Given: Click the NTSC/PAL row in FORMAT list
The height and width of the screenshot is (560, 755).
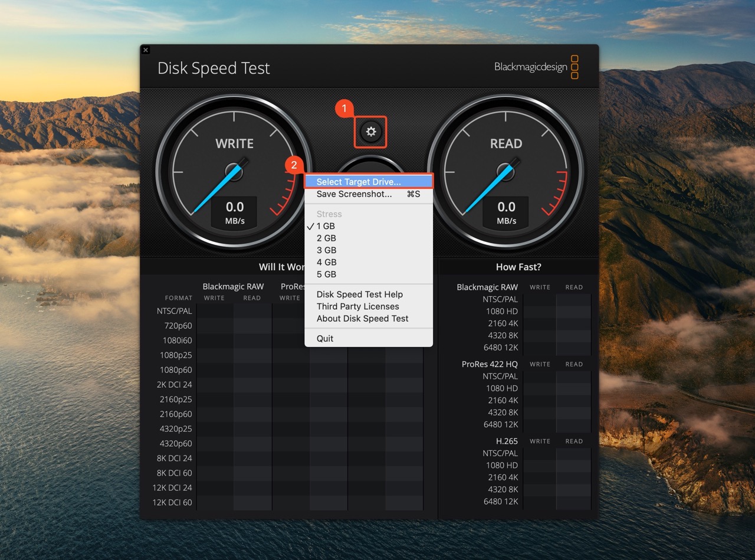Looking at the screenshot, I should coord(175,311).
